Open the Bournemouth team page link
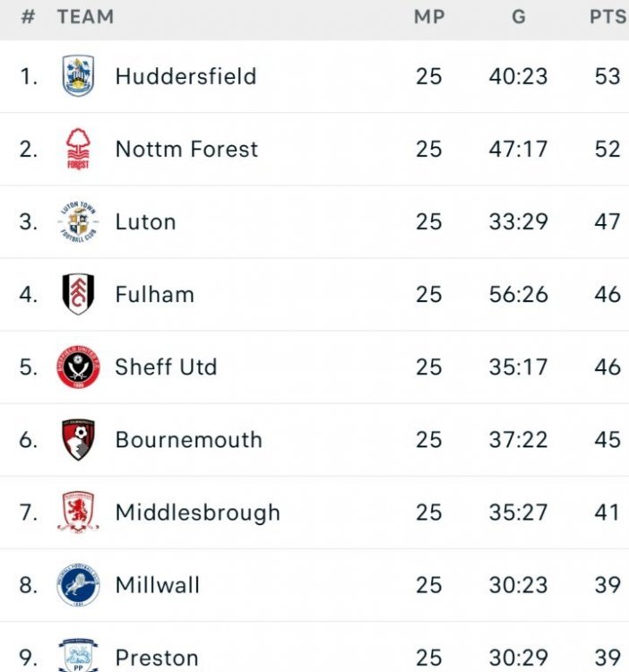Image resolution: width=629 pixels, height=672 pixels. click(x=188, y=440)
